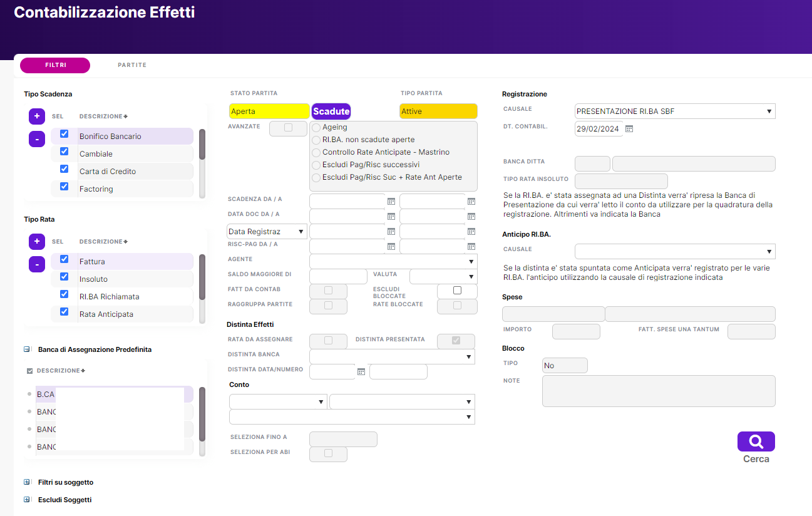Viewport: 812px width, 516px height.
Task: Click the Dt. Contabil. date field
Action: [x=599, y=129]
